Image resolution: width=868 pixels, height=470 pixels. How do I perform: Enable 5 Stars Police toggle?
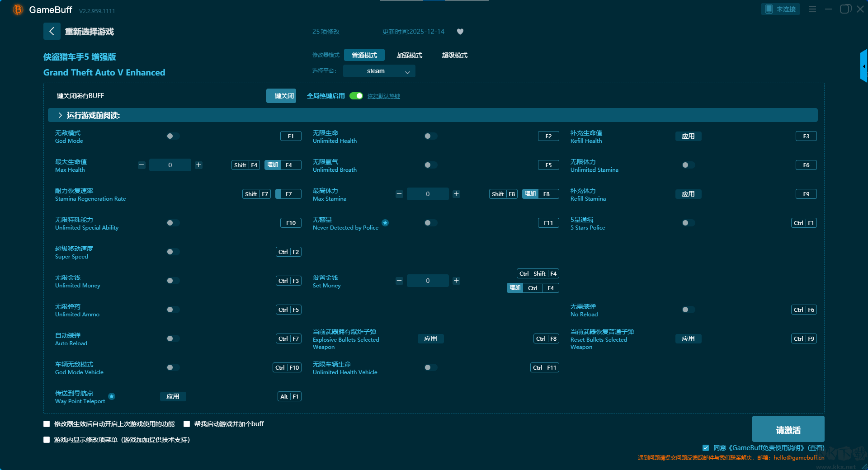point(688,223)
